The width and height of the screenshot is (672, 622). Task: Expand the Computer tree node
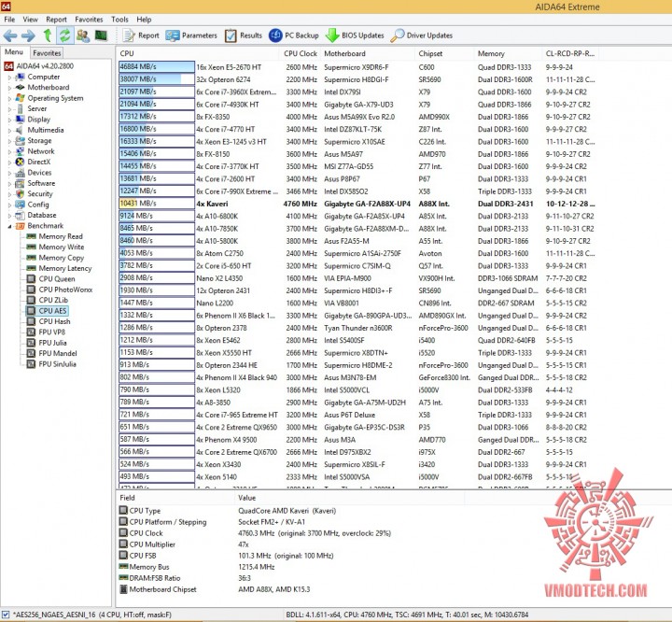click(x=9, y=78)
